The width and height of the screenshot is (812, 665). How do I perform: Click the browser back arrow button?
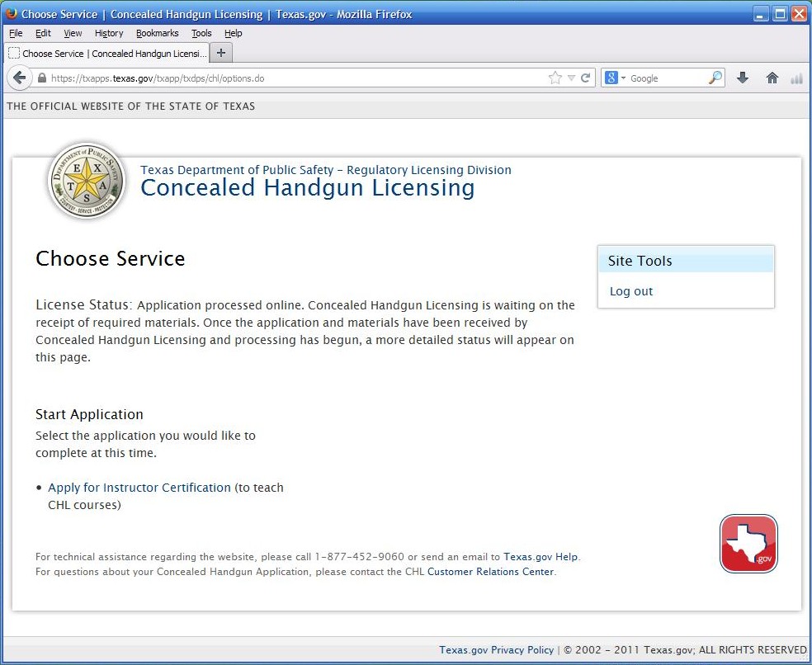point(20,78)
